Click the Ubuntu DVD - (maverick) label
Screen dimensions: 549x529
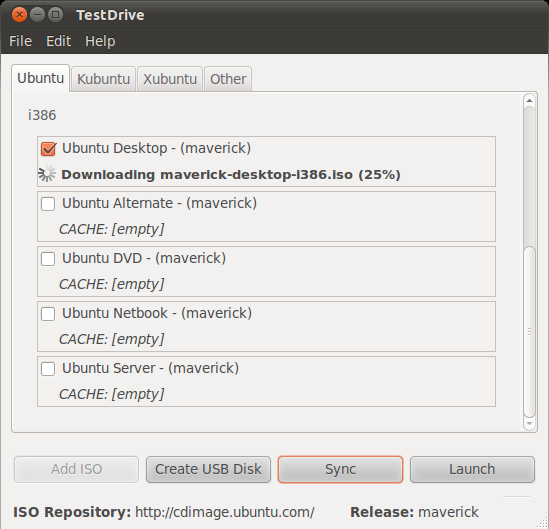pos(144,258)
